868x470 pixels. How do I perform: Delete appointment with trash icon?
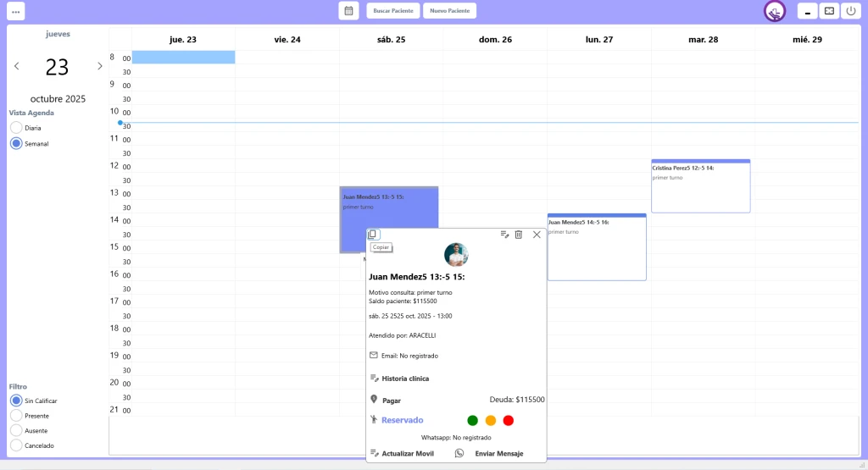pyautogui.click(x=519, y=235)
